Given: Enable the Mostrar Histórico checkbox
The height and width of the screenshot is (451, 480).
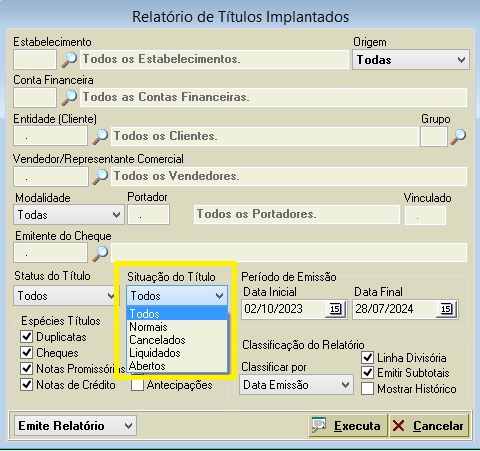Looking at the screenshot, I should tap(367, 389).
